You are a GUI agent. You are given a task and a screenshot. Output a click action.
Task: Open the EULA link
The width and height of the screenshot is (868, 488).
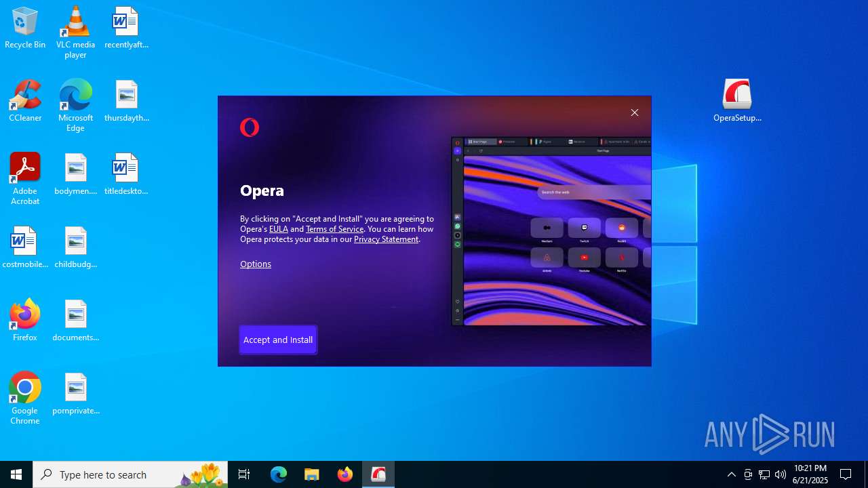click(279, 229)
